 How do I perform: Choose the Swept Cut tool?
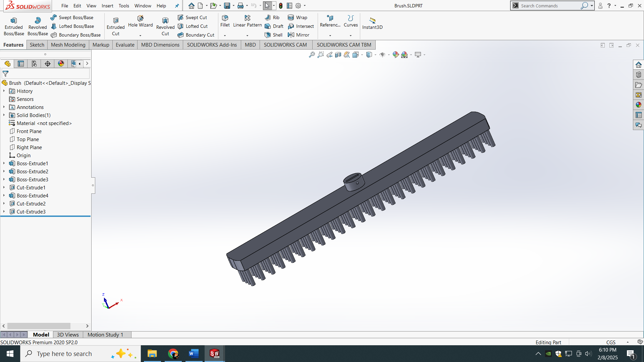point(193,17)
